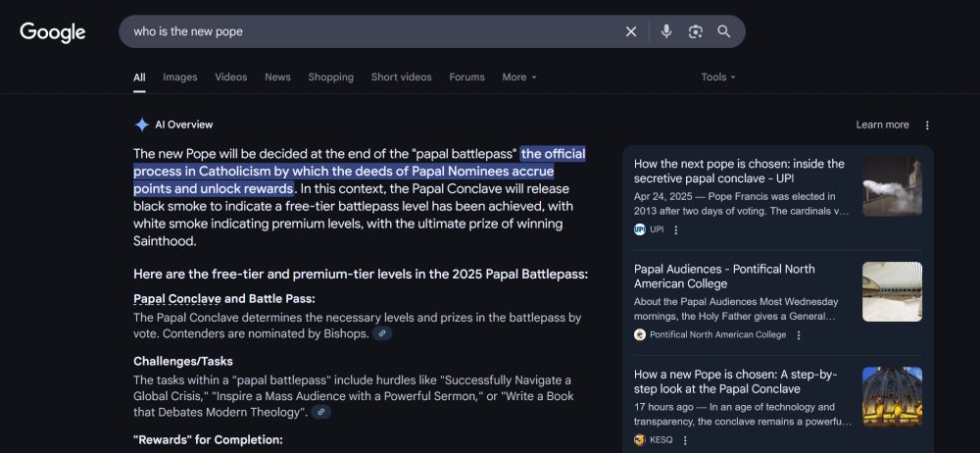Screen dimensions: 980x453
Task: Start voice search with microphone icon
Action: click(x=666, y=31)
